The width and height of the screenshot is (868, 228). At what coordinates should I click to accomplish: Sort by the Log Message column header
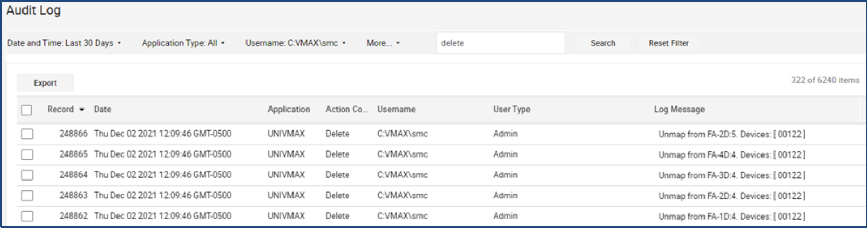click(x=679, y=109)
